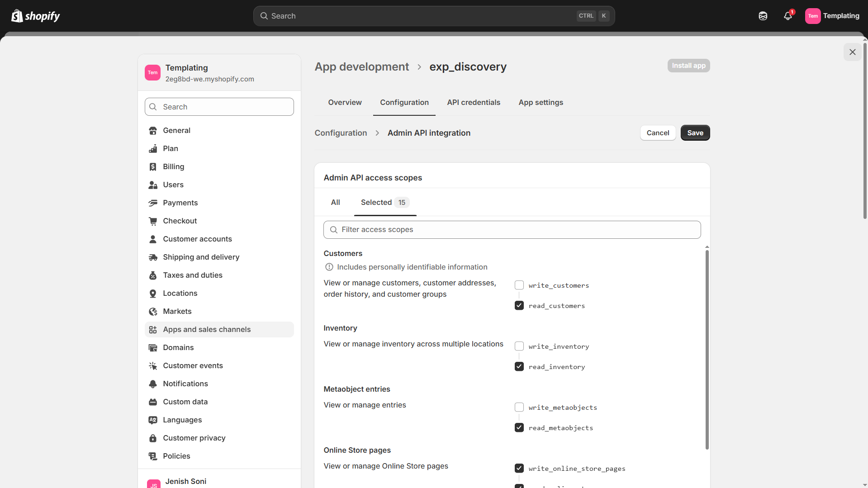Click the Shopify logo
868x488 pixels.
click(35, 16)
